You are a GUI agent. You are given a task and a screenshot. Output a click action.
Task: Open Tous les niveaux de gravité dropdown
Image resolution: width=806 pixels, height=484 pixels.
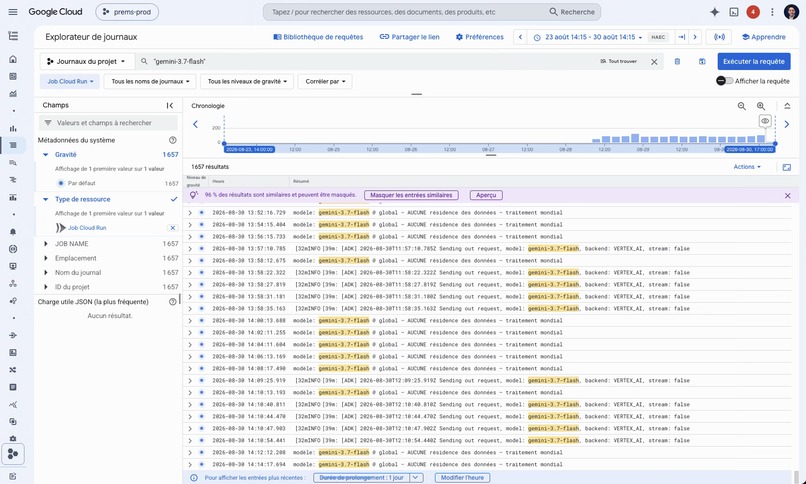247,81
